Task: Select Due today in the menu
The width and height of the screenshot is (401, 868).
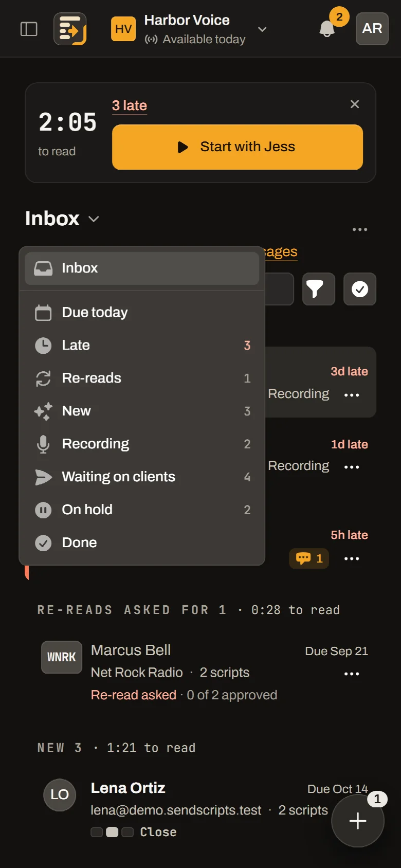Action: tap(142, 312)
